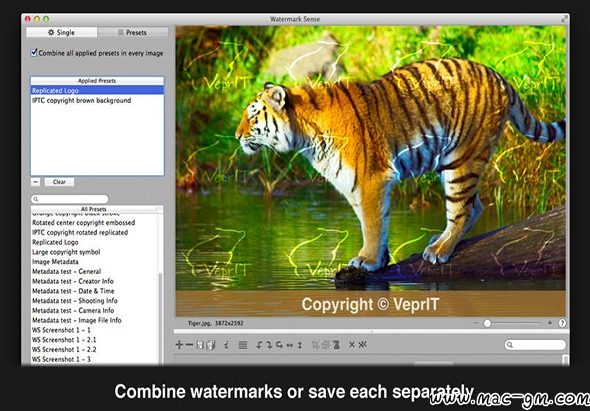Select Metadata test - Creator Info preset
This screenshot has height=411, width=590.
[x=94, y=281]
